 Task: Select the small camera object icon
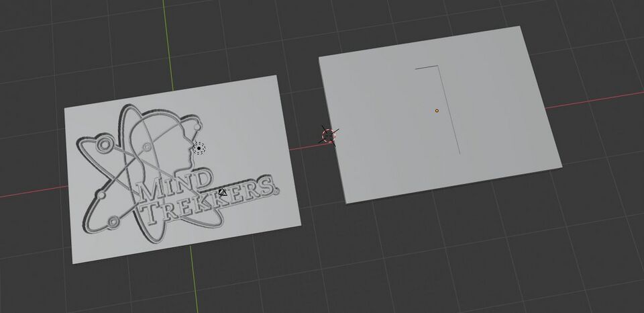point(223,192)
